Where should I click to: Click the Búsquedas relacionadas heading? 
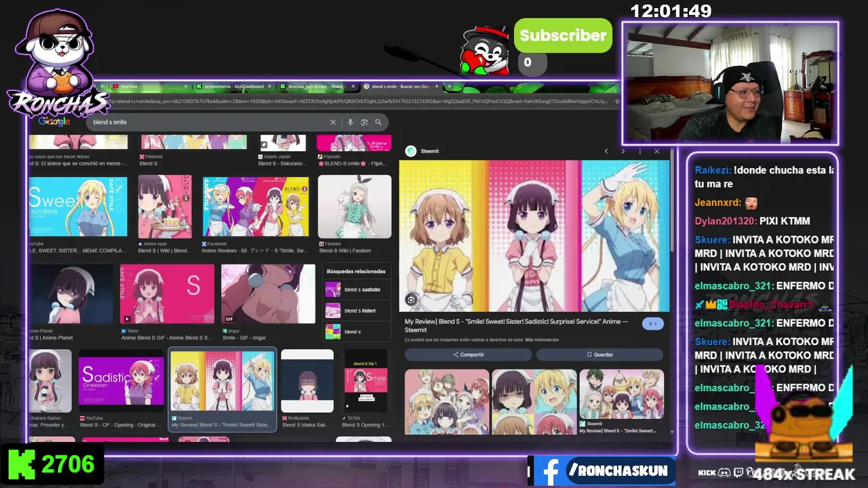(x=356, y=271)
